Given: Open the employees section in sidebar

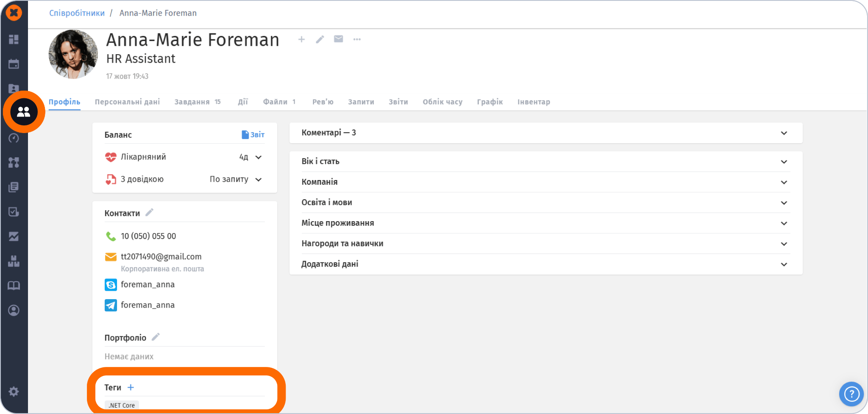Looking at the screenshot, I should (24, 112).
